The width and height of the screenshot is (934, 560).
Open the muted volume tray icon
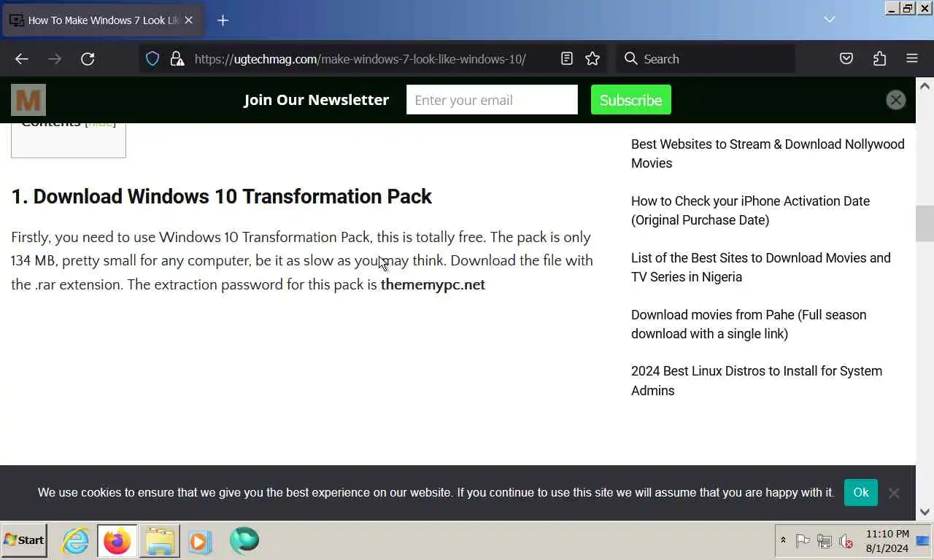846,541
